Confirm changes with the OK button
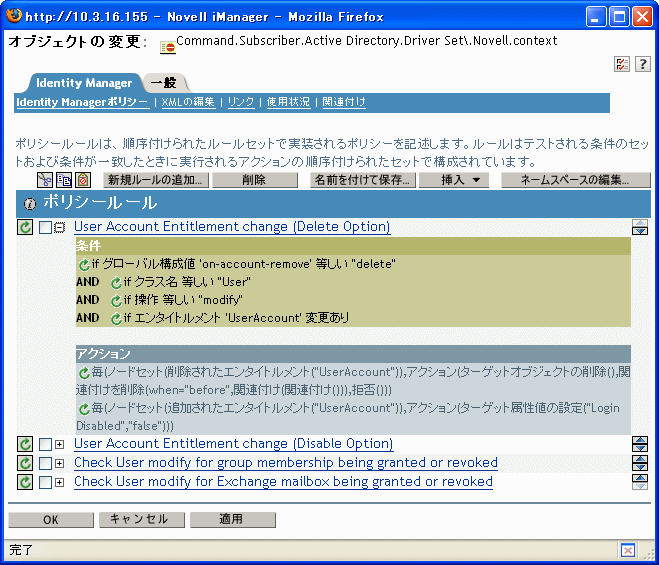 coord(51,520)
